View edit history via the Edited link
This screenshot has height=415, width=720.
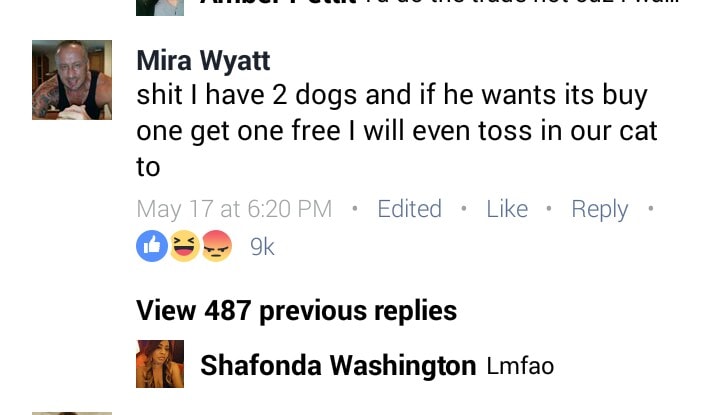point(409,209)
